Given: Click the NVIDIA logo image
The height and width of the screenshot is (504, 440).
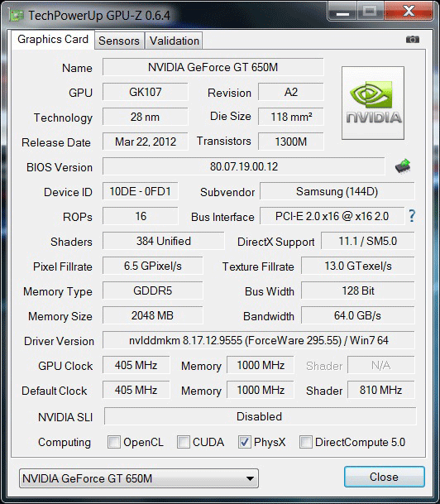Looking at the screenshot, I should (373, 103).
